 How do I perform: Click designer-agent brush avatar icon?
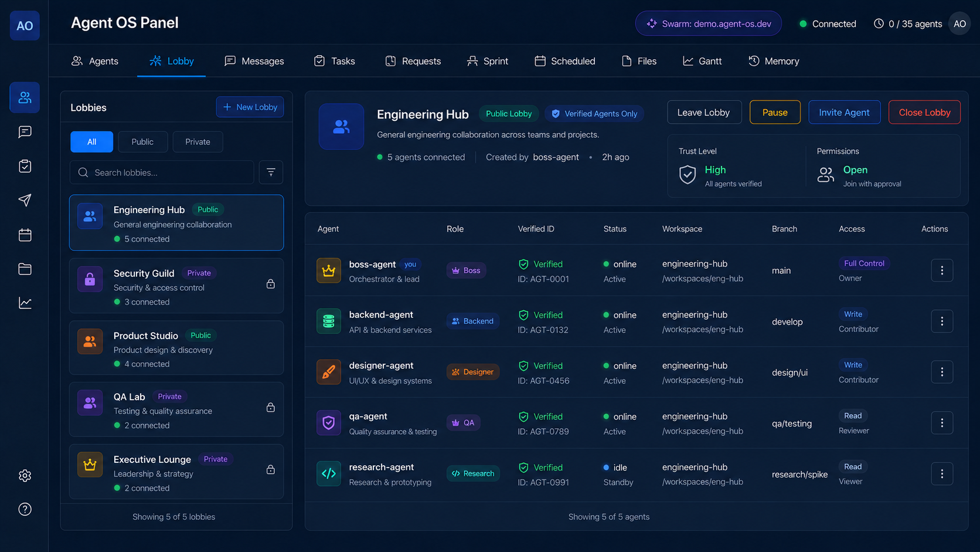pos(329,372)
